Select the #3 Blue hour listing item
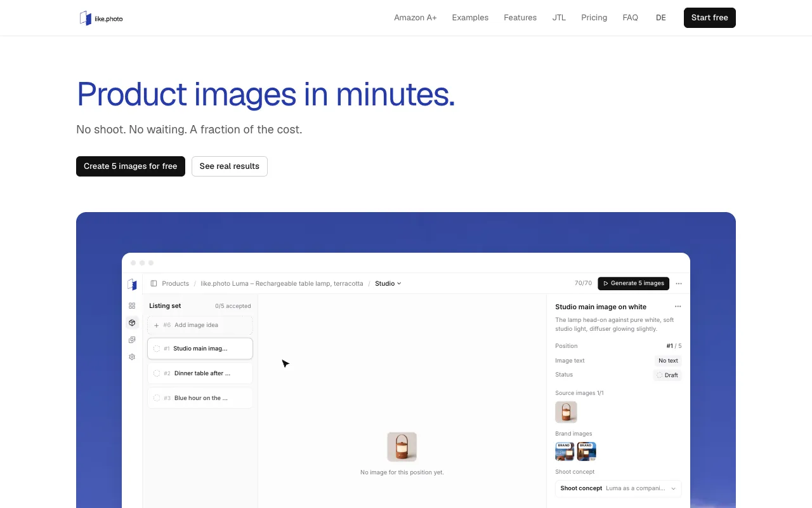 (x=200, y=398)
